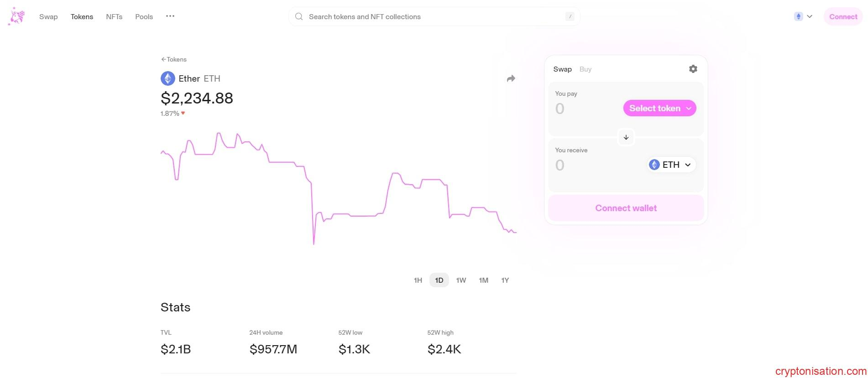Switch chart to 1H timeframe
The height and width of the screenshot is (378, 868).
pos(418,280)
